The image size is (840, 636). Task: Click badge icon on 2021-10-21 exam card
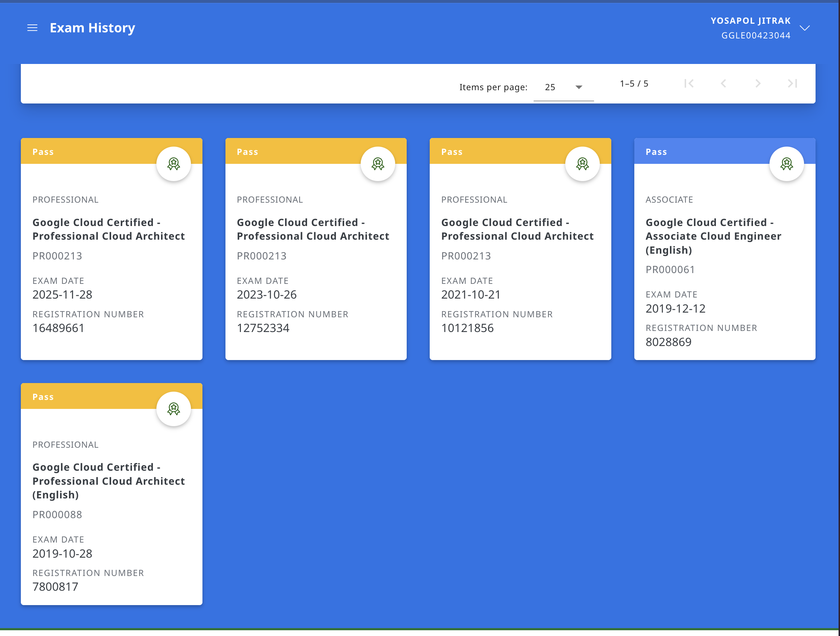click(x=582, y=164)
